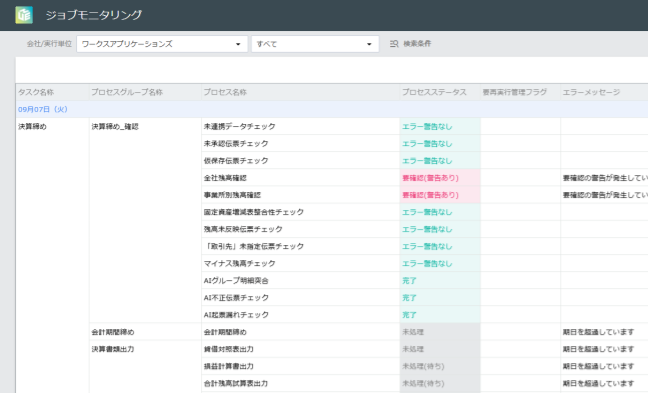Click the ジョブモニタリング page title
The image size is (648, 393).
point(94,15)
